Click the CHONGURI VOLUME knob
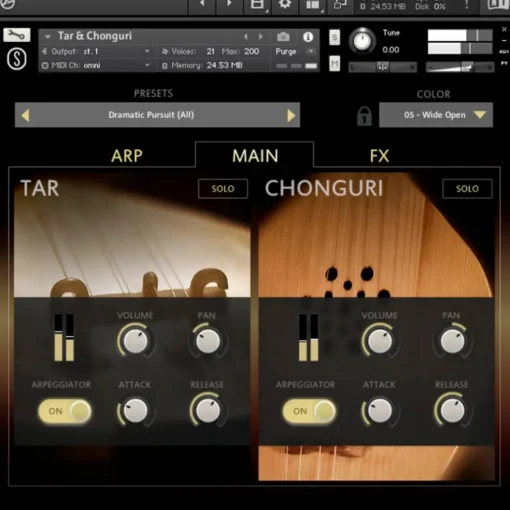Viewport: 510px width, 510px height. 379,341
